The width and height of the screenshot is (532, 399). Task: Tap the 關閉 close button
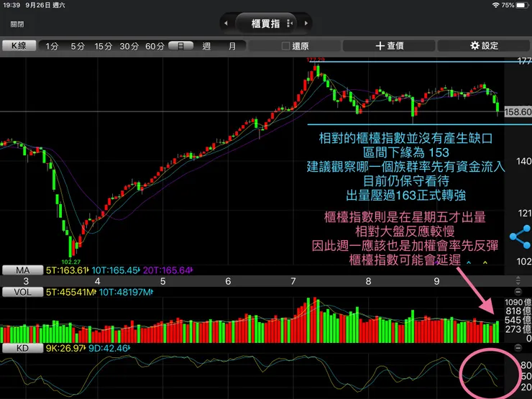(x=17, y=24)
